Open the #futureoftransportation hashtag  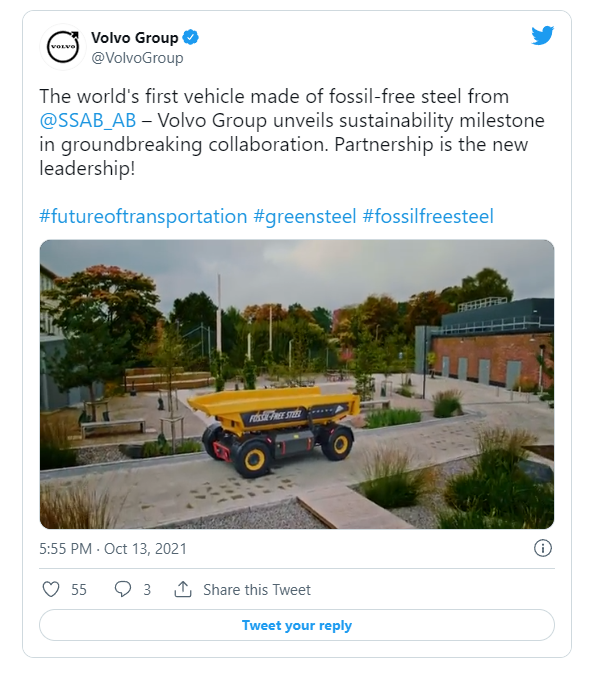[x=143, y=216]
